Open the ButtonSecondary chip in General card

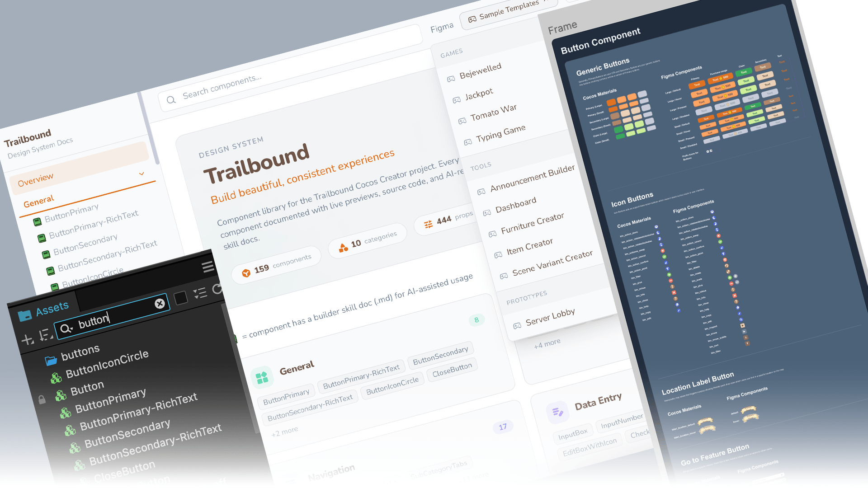coord(440,356)
